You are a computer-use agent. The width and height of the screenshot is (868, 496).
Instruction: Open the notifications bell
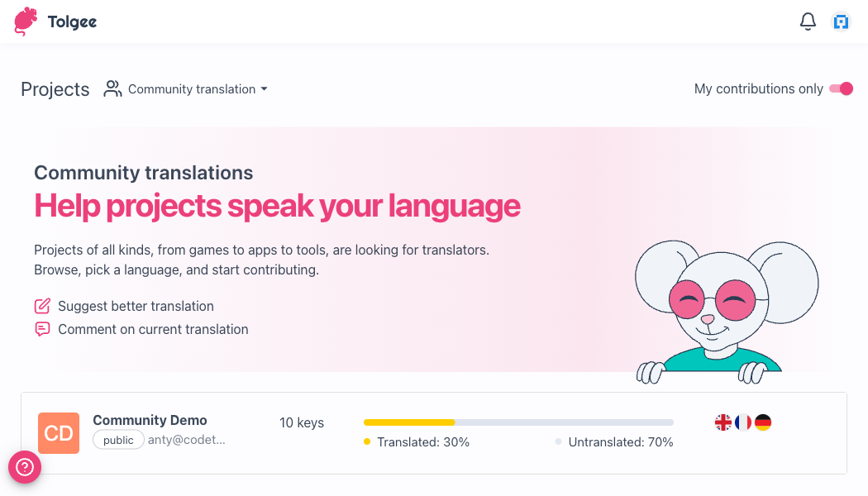tap(808, 21)
